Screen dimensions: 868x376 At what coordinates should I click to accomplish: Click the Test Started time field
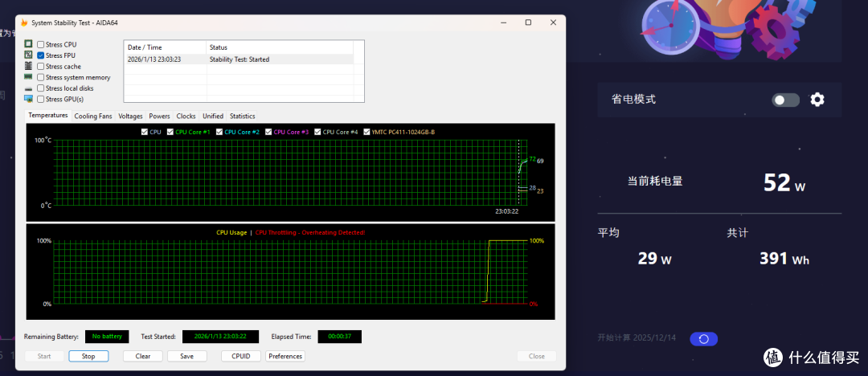pyautogui.click(x=221, y=336)
